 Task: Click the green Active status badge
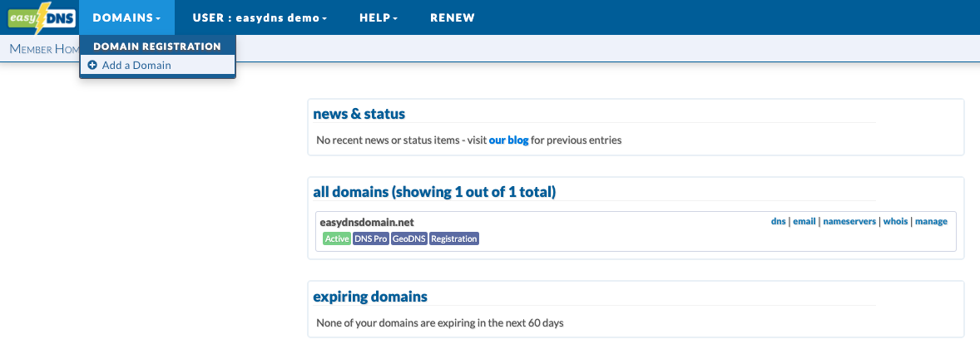pos(337,238)
